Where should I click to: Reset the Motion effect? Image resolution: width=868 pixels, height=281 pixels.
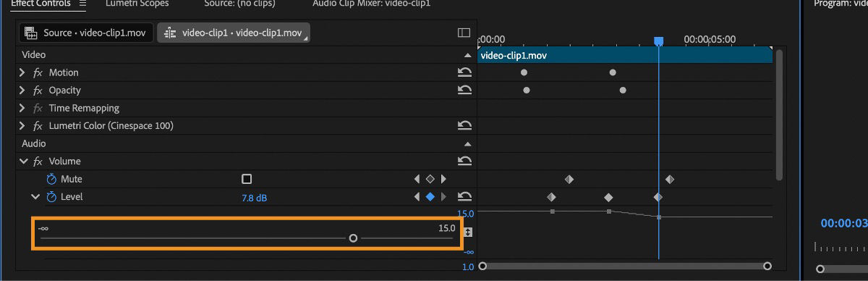465,72
